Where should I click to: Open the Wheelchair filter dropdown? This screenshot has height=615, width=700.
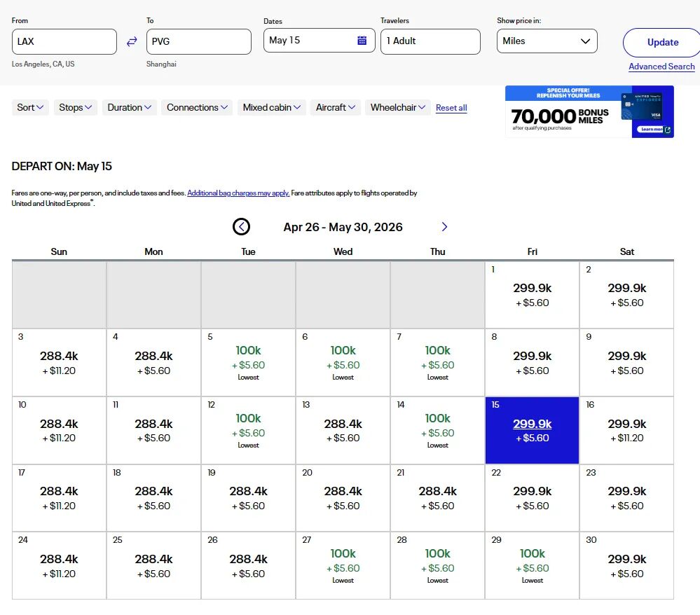(398, 107)
